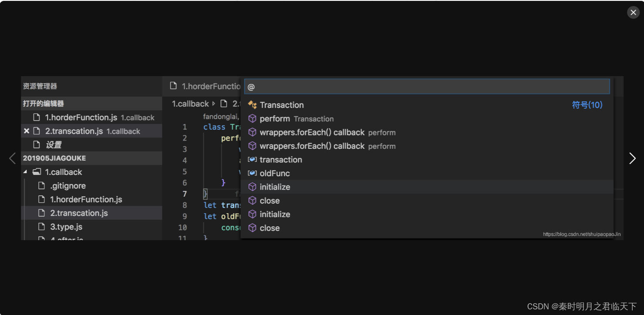Select 2.transcation.js in open editors list
Viewport: 644px width, 315px height.
[x=92, y=131]
